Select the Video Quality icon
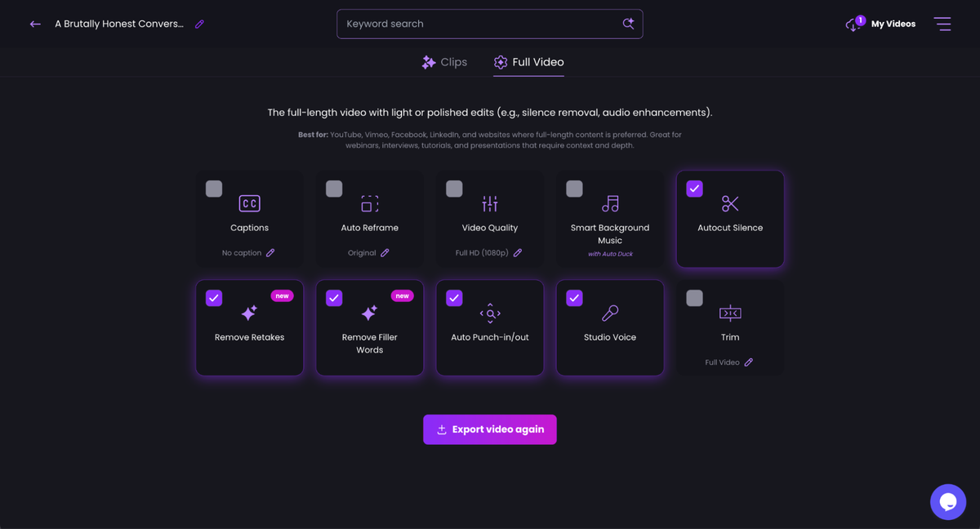Image resolution: width=980 pixels, height=529 pixels. coord(489,202)
